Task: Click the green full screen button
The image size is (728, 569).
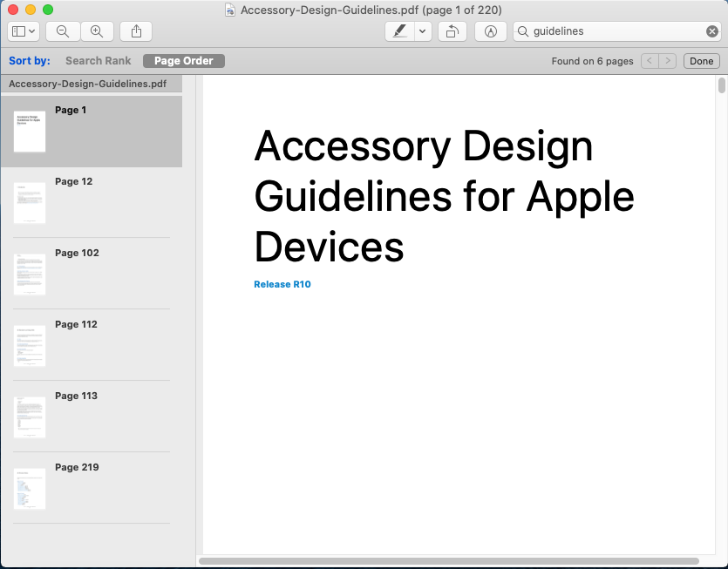Action: [48, 10]
